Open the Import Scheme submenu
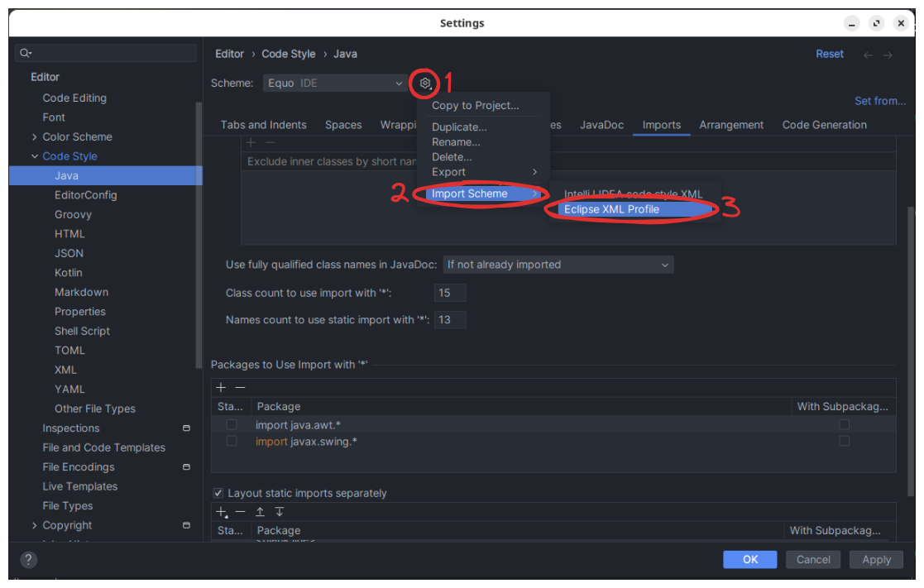 [484, 194]
